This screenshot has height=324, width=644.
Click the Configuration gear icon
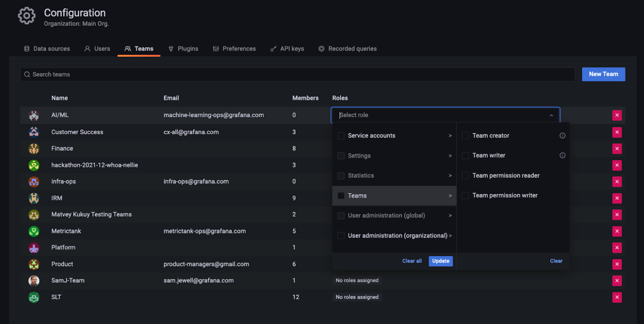point(26,16)
